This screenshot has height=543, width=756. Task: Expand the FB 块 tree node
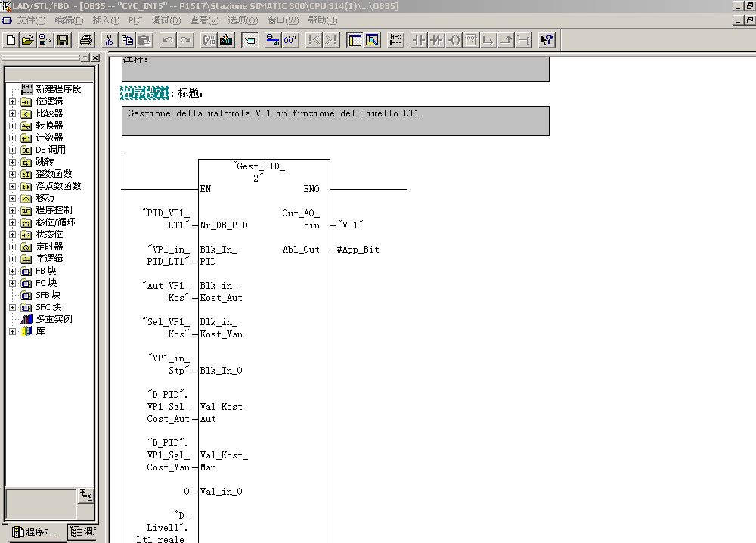[x=12, y=271]
